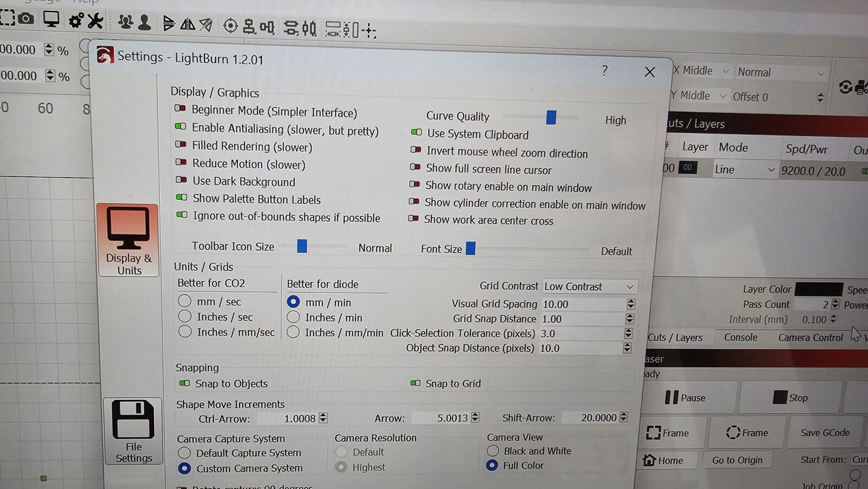Expand the Normal dropdown in main window
The height and width of the screenshot is (489, 868).
pyautogui.click(x=781, y=72)
